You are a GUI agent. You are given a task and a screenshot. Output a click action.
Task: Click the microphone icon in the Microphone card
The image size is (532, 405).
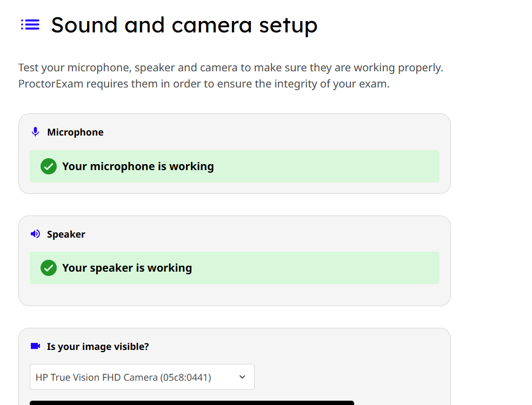36,132
